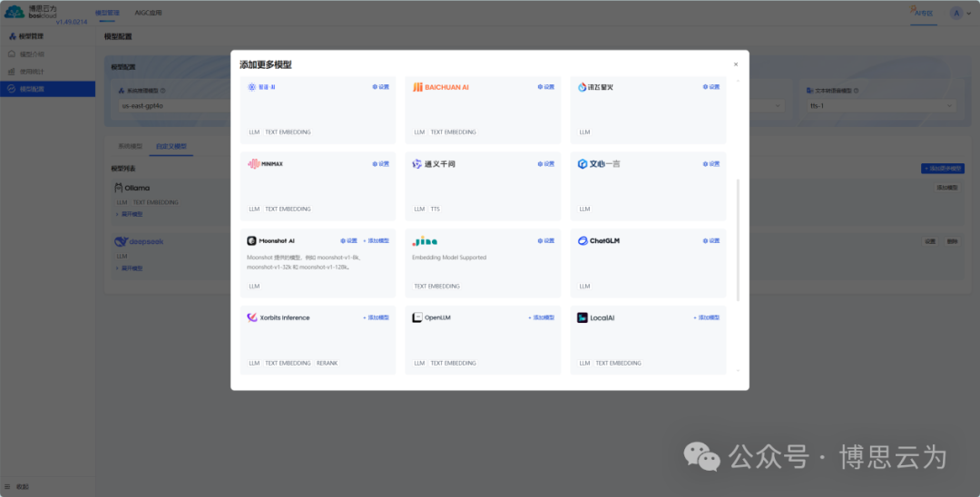The height and width of the screenshot is (497, 980).
Task: Switch to 模型管理 top tab
Action: click(x=107, y=13)
